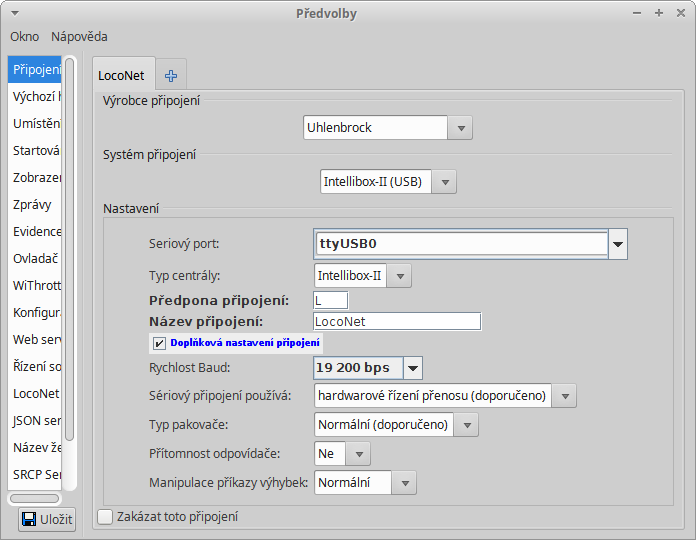The image size is (696, 540).
Task: Enable Zakázat toto připojení checkbox
Action: tap(106, 517)
